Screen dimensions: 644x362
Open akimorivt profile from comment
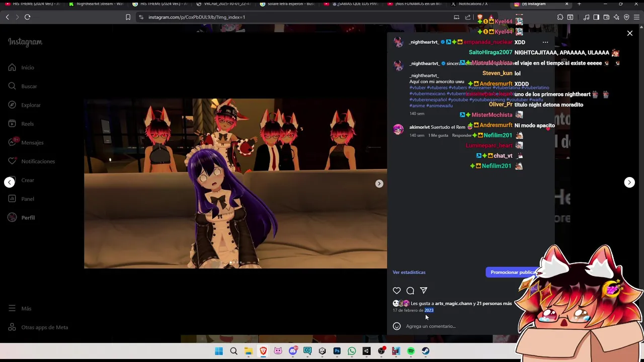(420, 127)
